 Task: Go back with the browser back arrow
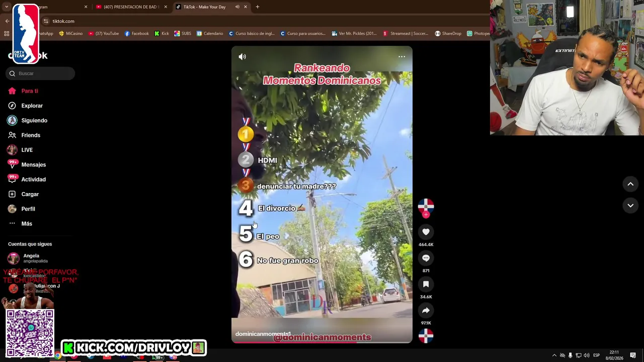click(x=7, y=21)
